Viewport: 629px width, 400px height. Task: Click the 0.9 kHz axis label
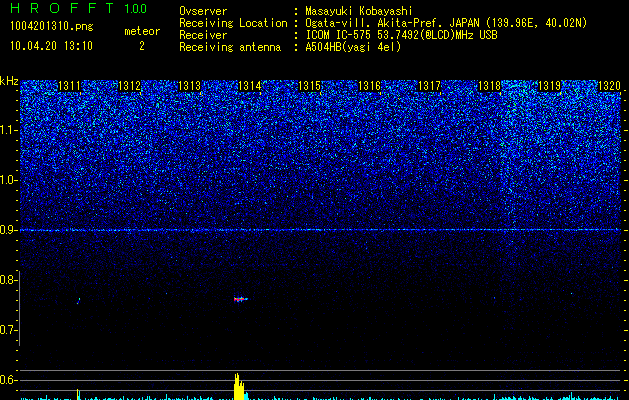pyautogui.click(x=9, y=230)
